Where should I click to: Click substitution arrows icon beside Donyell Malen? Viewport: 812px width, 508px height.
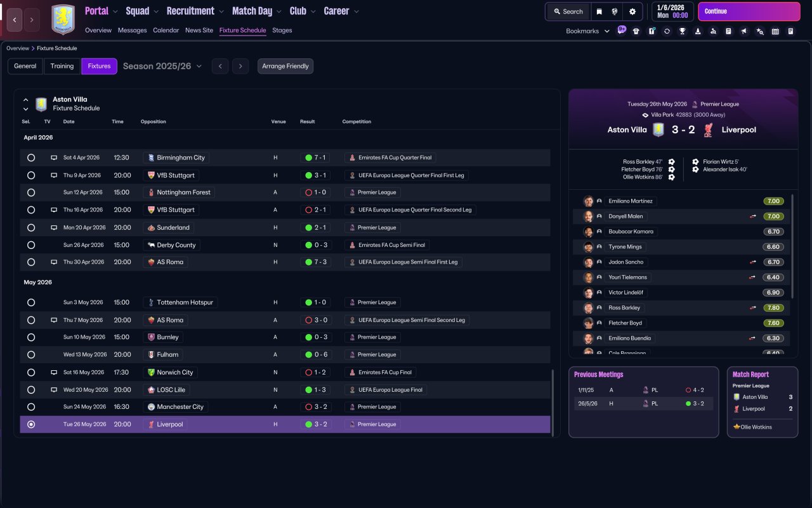click(x=753, y=217)
